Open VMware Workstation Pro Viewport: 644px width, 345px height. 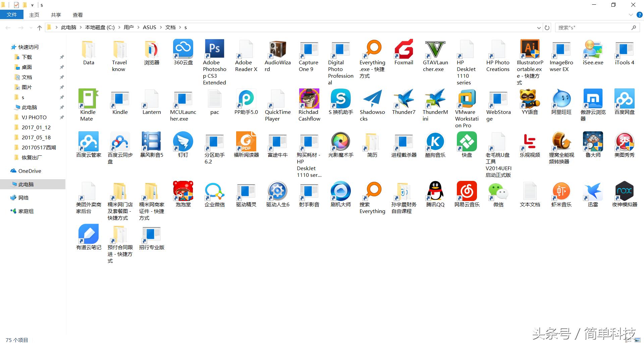point(466,99)
